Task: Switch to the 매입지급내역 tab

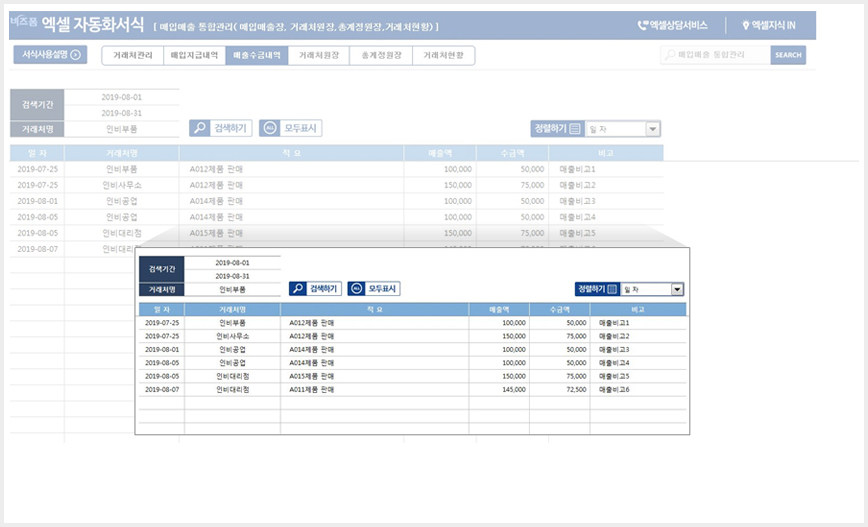Action: click(194, 55)
